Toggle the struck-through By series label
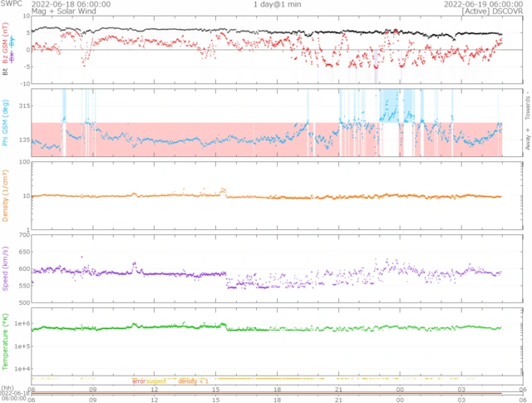 tap(12, 42)
